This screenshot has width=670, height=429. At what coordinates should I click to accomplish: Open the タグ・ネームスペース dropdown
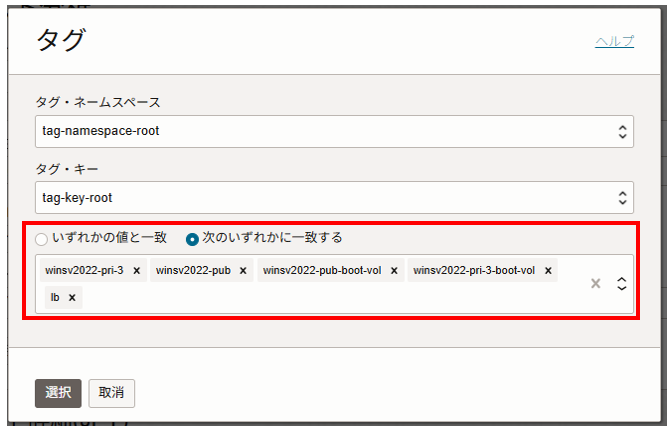pos(335,131)
